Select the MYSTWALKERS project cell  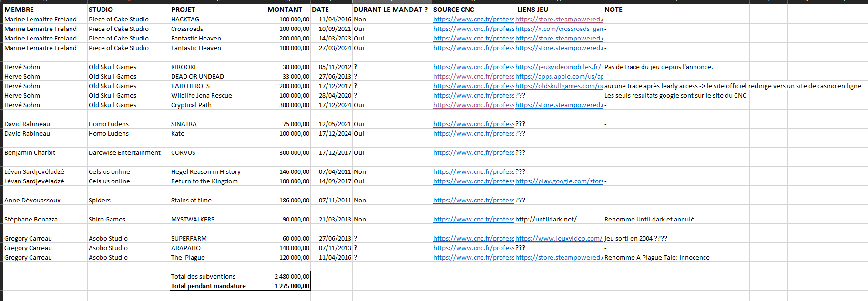point(218,219)
